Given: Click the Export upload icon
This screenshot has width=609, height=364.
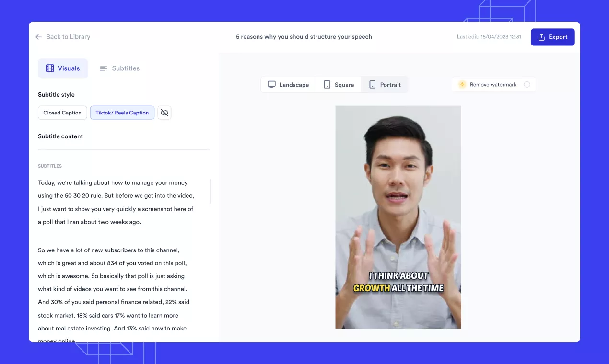Looking at the screenshot, I should 541,37.
